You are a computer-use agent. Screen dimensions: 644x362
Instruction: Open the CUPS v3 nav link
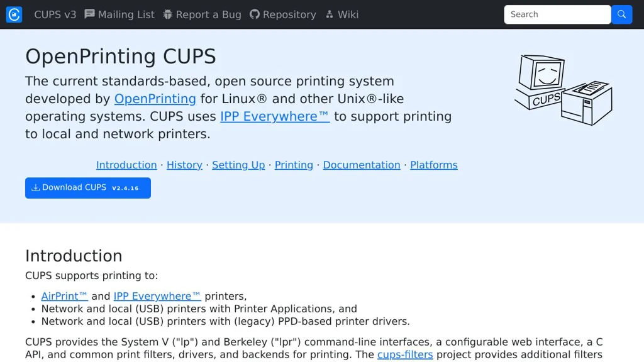point(55,14)
